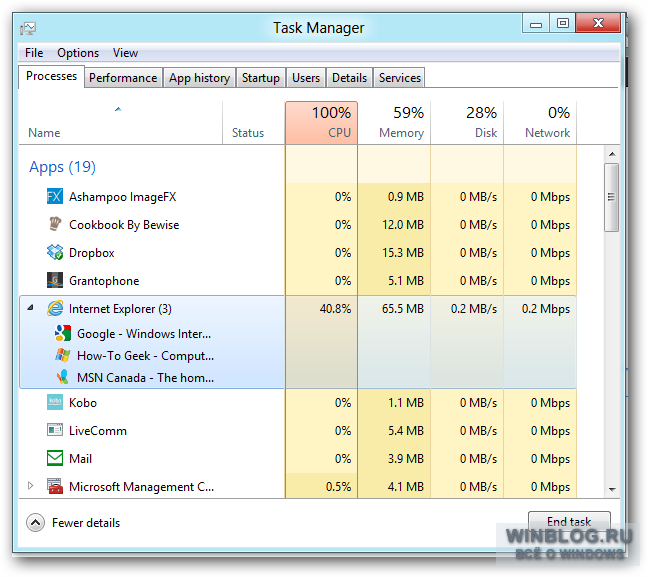Click Dropbox's 15.3 MB memory value
This screenshot has height=577, width=650.
[403, 253]
